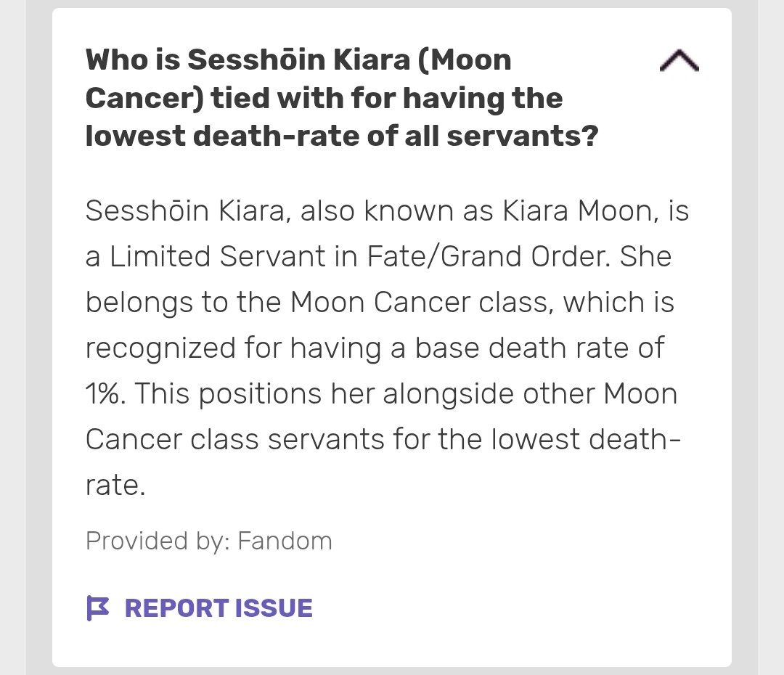This screenshot has height=675, width=784.
Task: Click 'Fate/Grand Order' in the answer text
Action: click(489, 256)
